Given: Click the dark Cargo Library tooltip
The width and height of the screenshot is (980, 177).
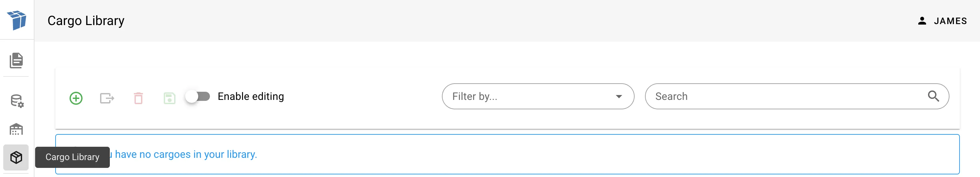Looking at the screenshot, I should [72, 157].
